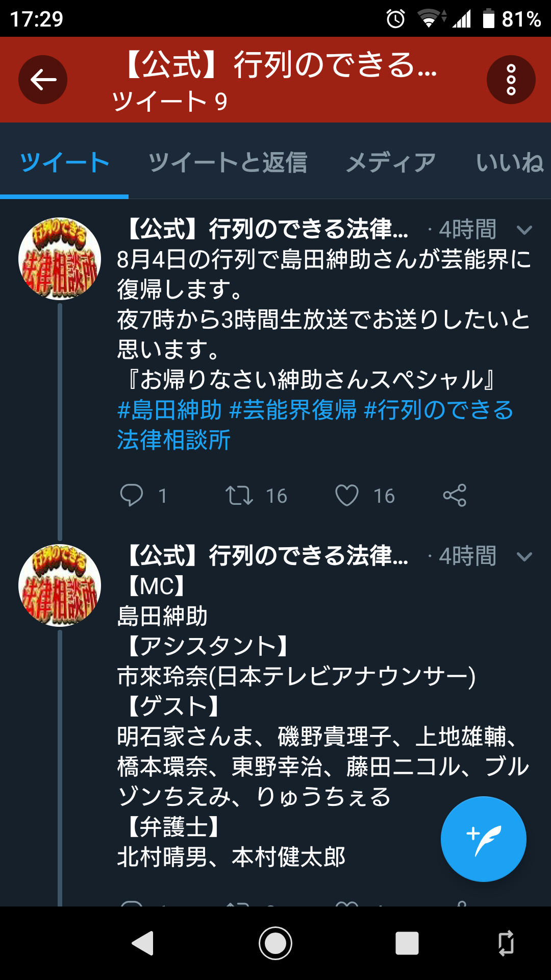Share the first tweet
The image size is (551, 980).
click(x=455, y=495)
